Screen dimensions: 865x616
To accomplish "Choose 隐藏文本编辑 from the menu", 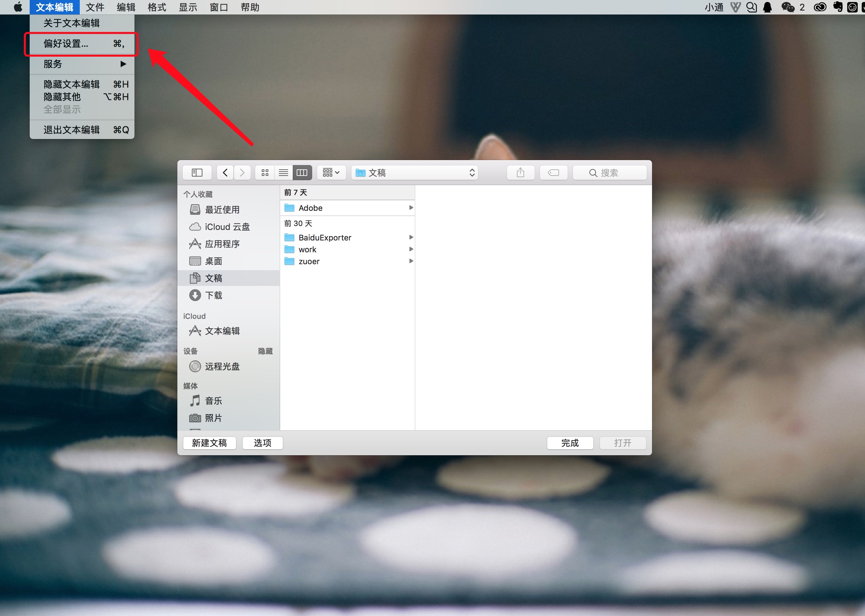I will [82, 84].
